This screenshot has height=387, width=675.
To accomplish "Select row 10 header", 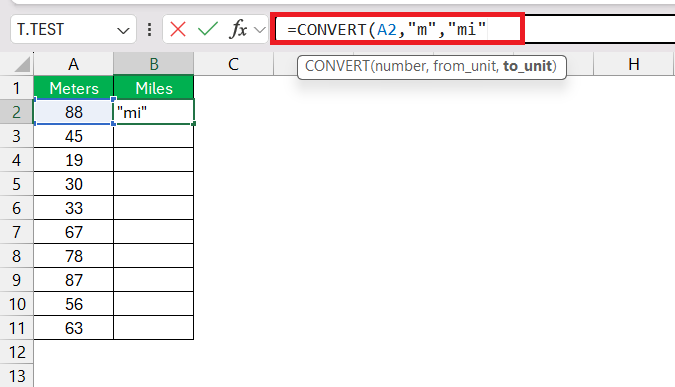I will [16, 304].
